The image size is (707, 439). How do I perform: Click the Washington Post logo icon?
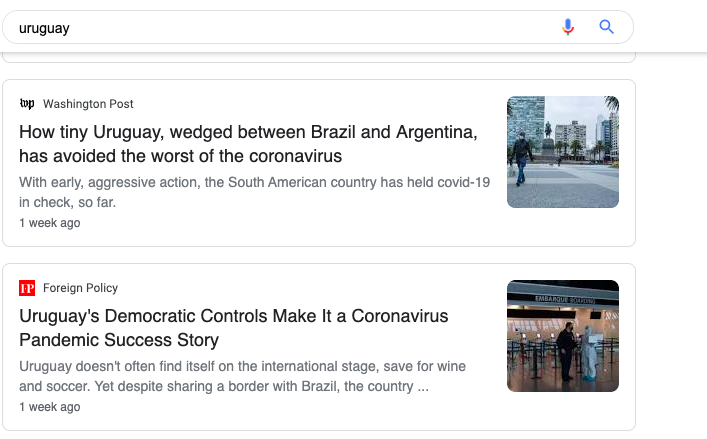[27, 104]
